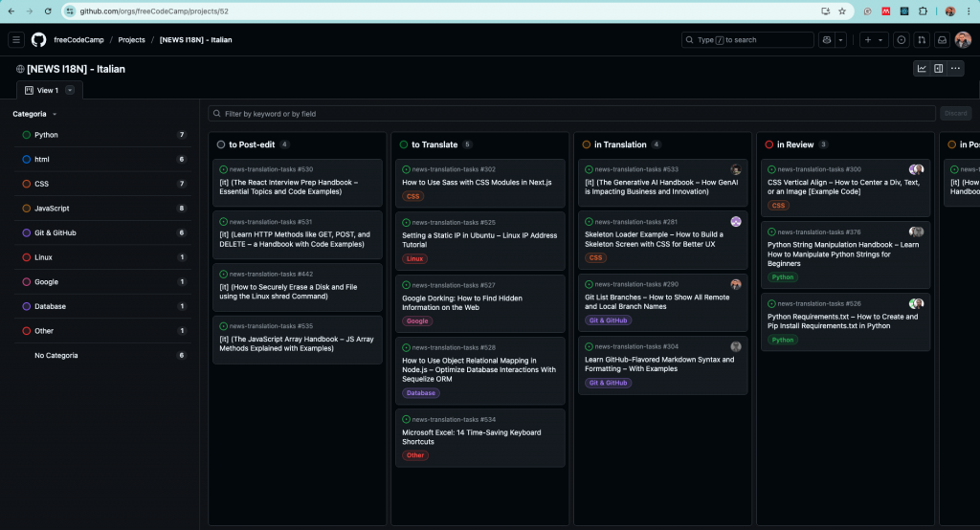Filter by the Git & GitHub category
The height and width of the screenshot is (530, 980).
[103, 233]
